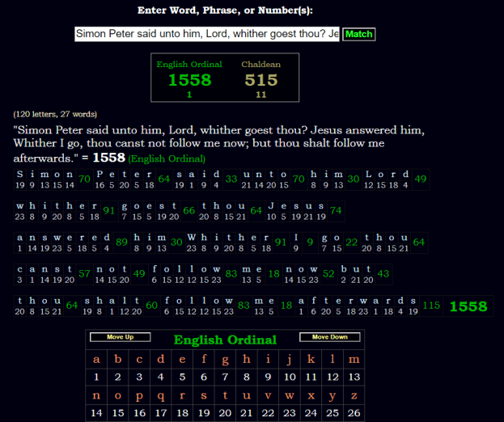The image size is (504, 422).
Task: Select the Chaldean cipher result 515
Action: (261, 79)
